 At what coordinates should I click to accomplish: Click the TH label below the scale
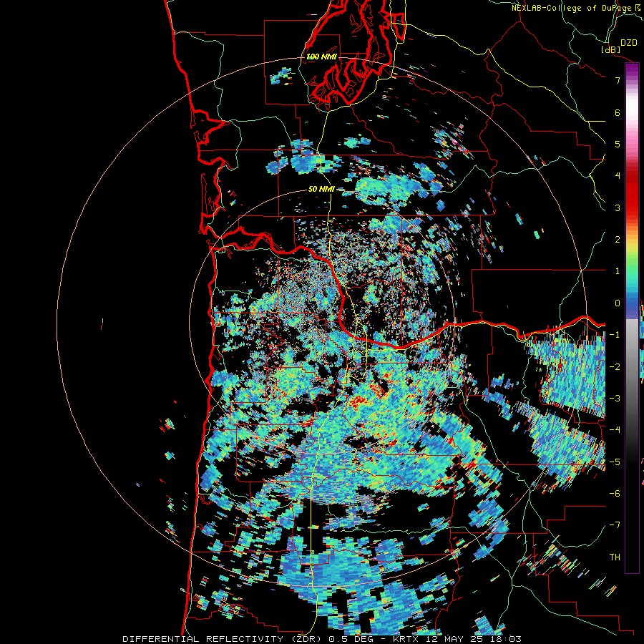point(615,557)
